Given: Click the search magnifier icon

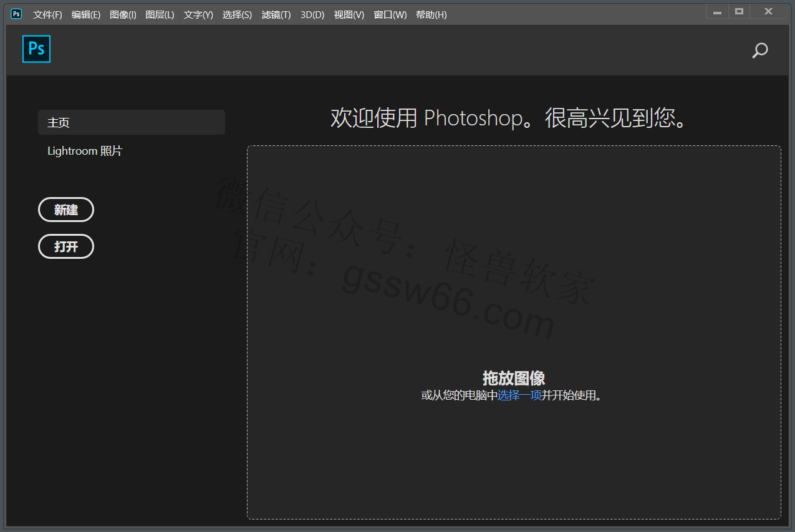Looking at the screenshot, I should pos(759,51).
